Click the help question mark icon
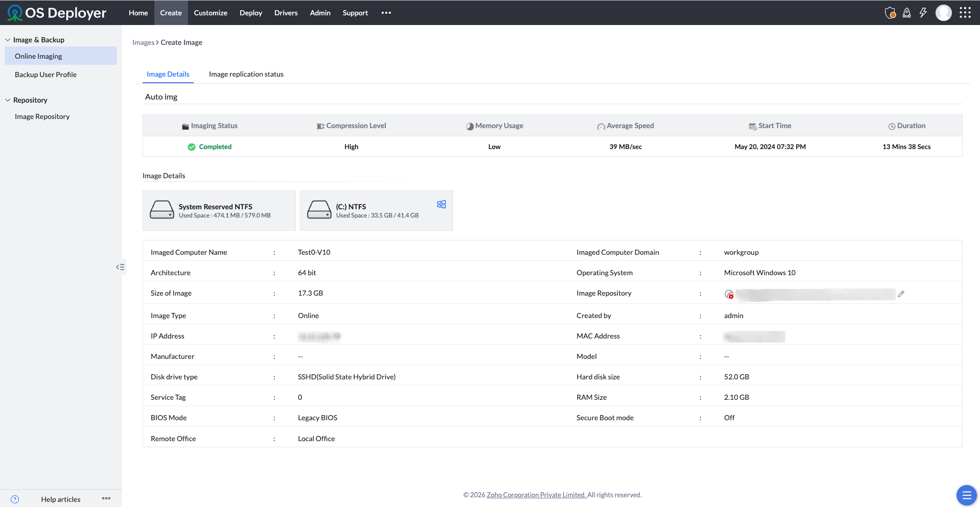The width and height of the screenshot is (980, 507). click(15, 499)
